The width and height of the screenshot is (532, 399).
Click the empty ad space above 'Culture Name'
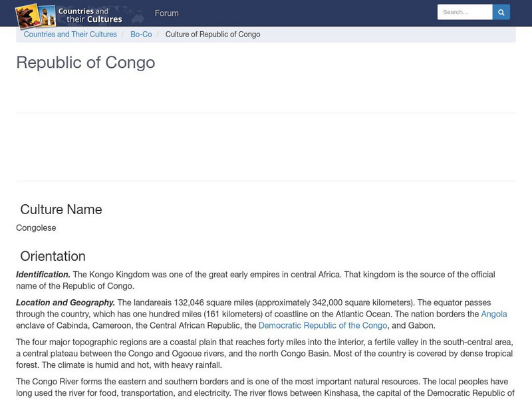tap(266, 148)
